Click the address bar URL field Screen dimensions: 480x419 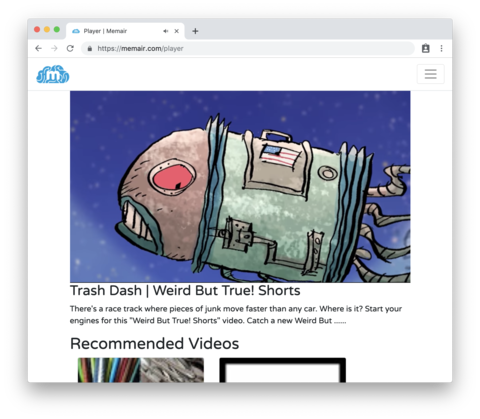coord(248,48)
